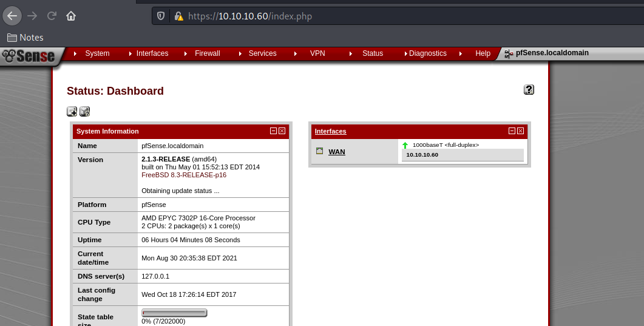This screenshot has height=326, width=644.
Task: Click the System Information widget title bar
Action: 181,131
